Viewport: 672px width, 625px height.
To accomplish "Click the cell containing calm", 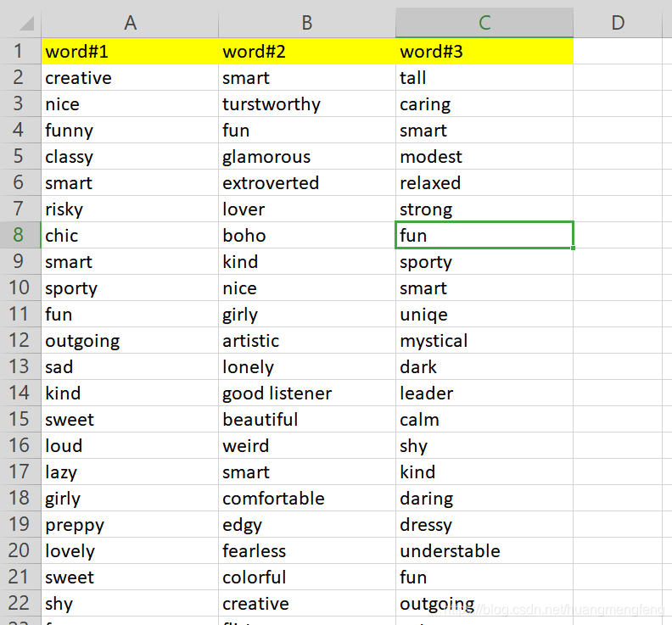I will coord(484,419).
